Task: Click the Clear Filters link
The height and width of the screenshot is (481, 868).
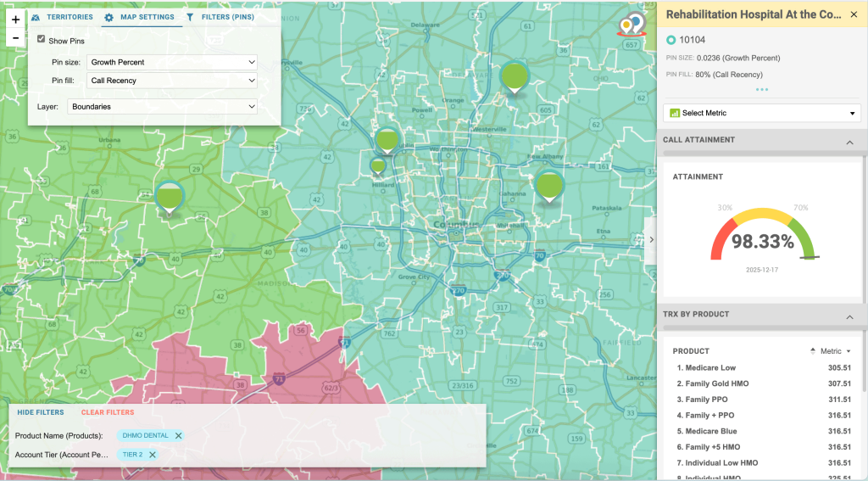Action: tap(108, 412)
